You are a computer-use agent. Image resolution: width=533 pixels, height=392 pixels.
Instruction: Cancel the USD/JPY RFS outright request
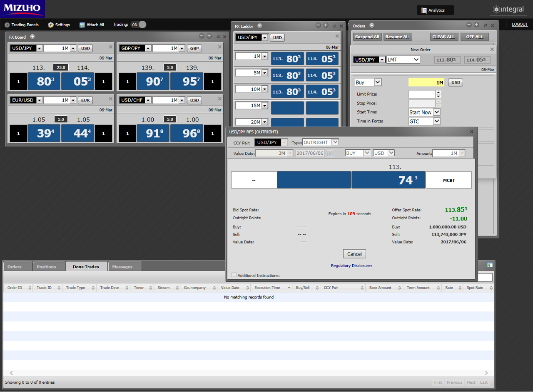click(354, 253)
